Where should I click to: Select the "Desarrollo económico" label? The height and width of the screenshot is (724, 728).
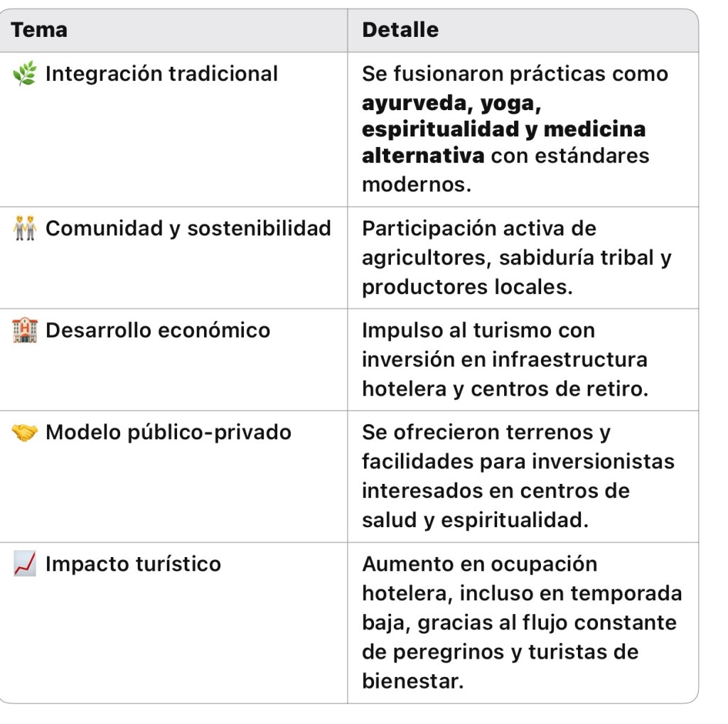[x=158, y=330]
